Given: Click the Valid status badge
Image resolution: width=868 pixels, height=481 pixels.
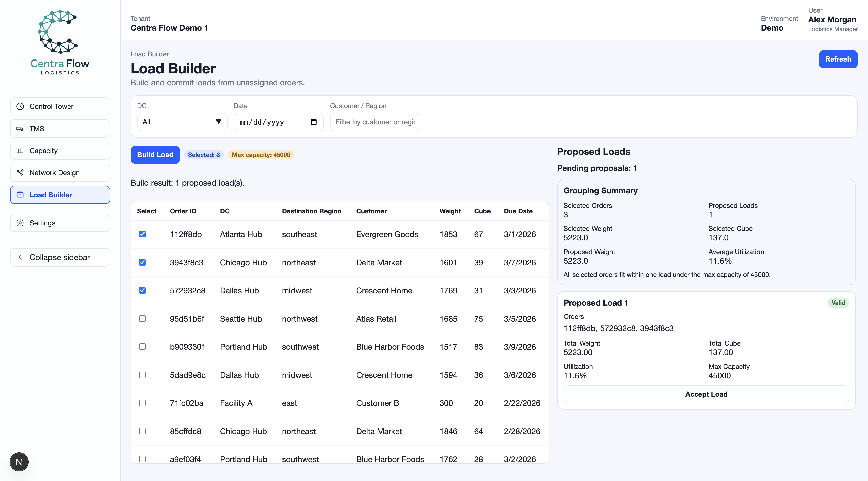Looking at the screenshot, I should 838,303.
